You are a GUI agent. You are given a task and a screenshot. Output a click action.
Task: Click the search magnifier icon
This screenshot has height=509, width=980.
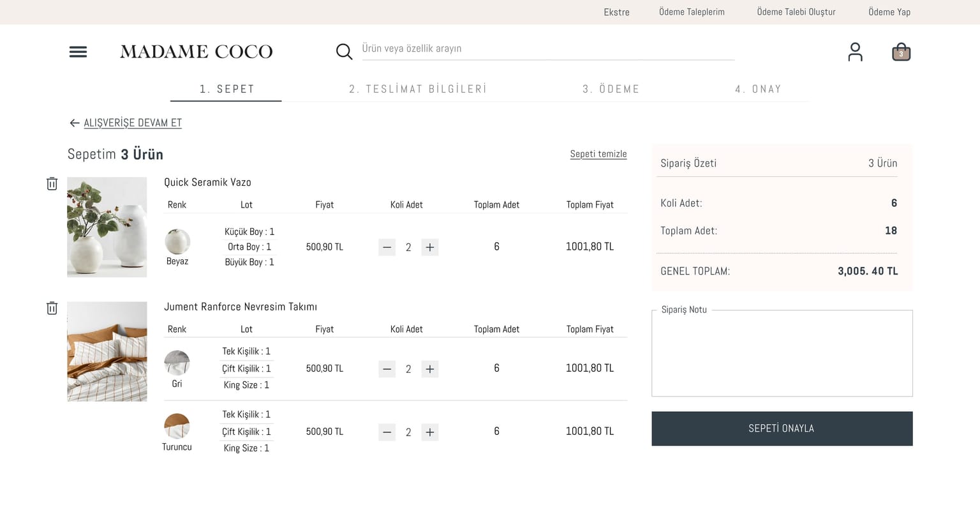tap(344, 51)
